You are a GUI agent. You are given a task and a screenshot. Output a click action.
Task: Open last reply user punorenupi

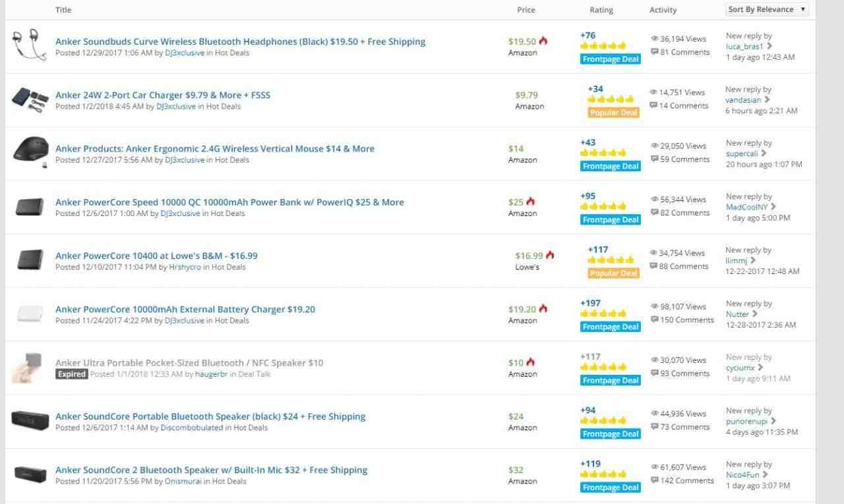coord(747,421)
